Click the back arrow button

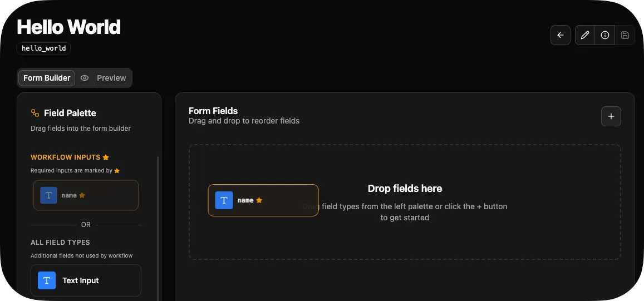pos(561,35)
